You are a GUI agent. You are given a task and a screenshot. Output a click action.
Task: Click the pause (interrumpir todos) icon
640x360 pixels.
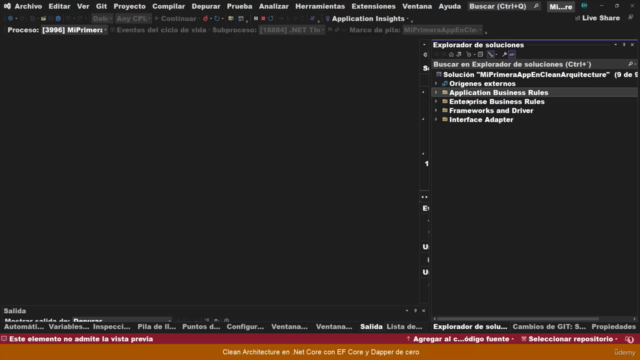click(x=256, y=18)
